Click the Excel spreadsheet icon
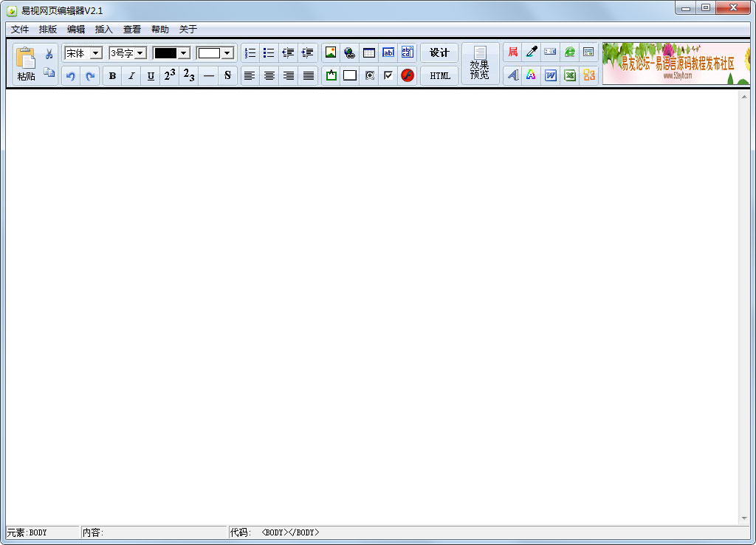 pyautogui.click(x=570, y=75)
